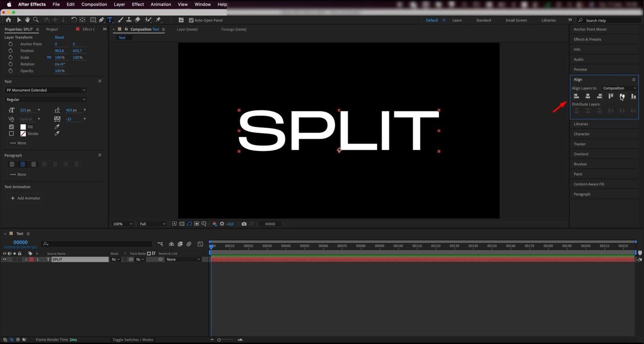Open the Align Layers to Composition dropdown
Screen dimensions: 644x344
coord(619,88)
